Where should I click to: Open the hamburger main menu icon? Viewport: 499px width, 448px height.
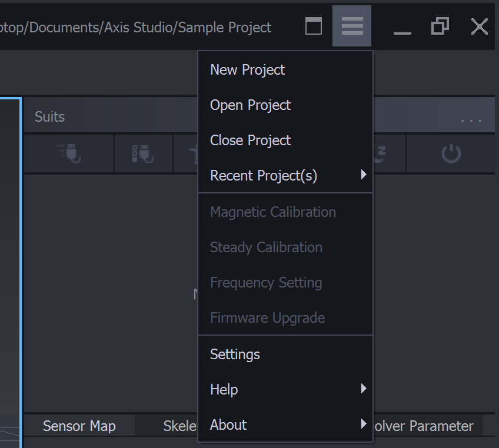352,26
